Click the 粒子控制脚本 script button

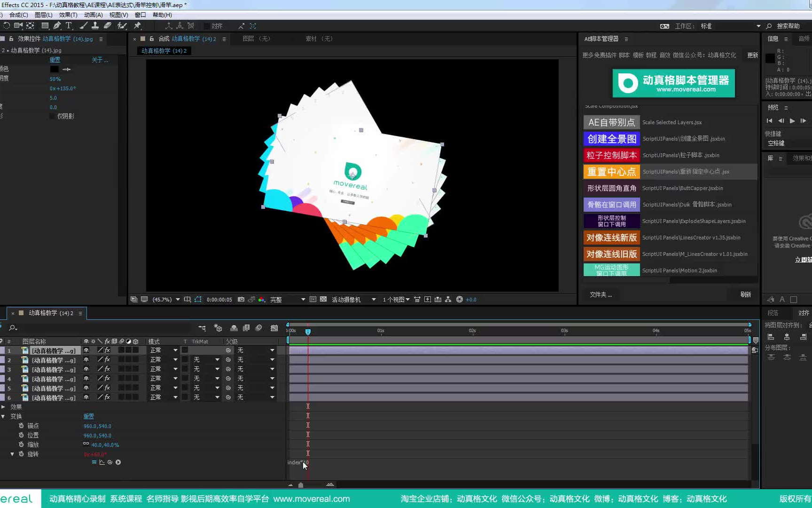(x=612, y=155)
